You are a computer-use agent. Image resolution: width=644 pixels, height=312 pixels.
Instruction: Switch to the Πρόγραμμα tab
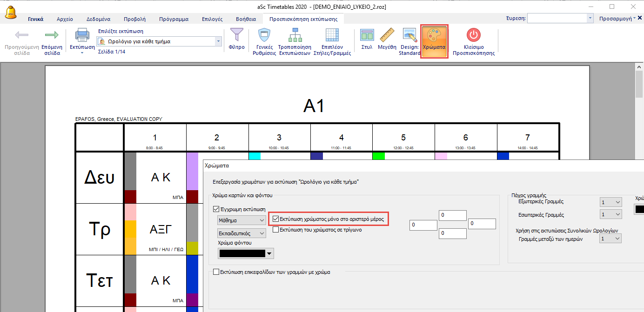(x=174, y=19)
